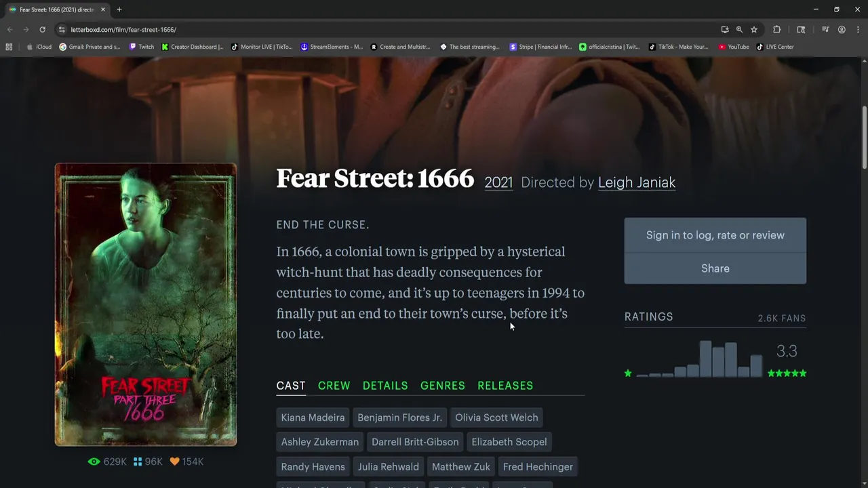868x488 pixels.
Task: Switch to the RELEASES tab
Action: coord(505,386)
